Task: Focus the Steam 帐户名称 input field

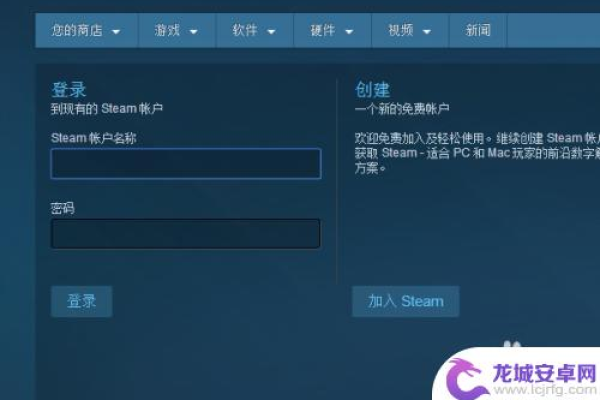Action: click(186, 163)
